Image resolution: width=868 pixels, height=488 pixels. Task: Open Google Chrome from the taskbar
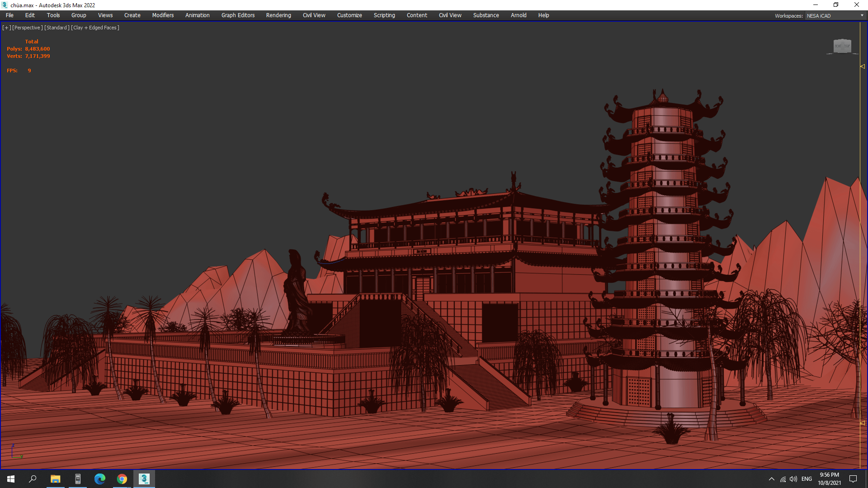click(x=122, y=479)
